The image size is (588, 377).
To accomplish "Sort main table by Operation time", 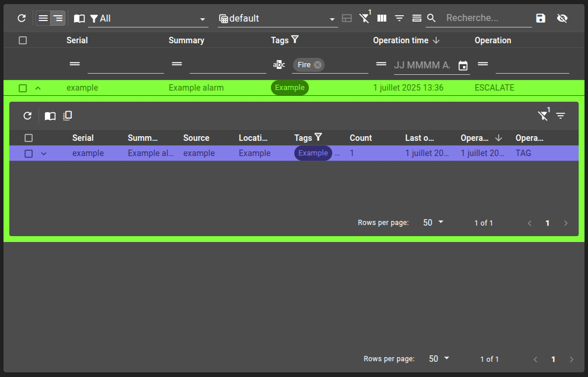I will point(401,40).
